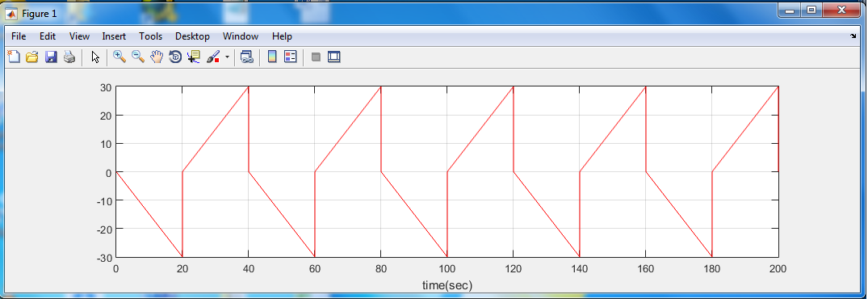This screenshot has height=299, width=868.
Task: Click the New Figure toolbar icon
Action: (13, 57)
